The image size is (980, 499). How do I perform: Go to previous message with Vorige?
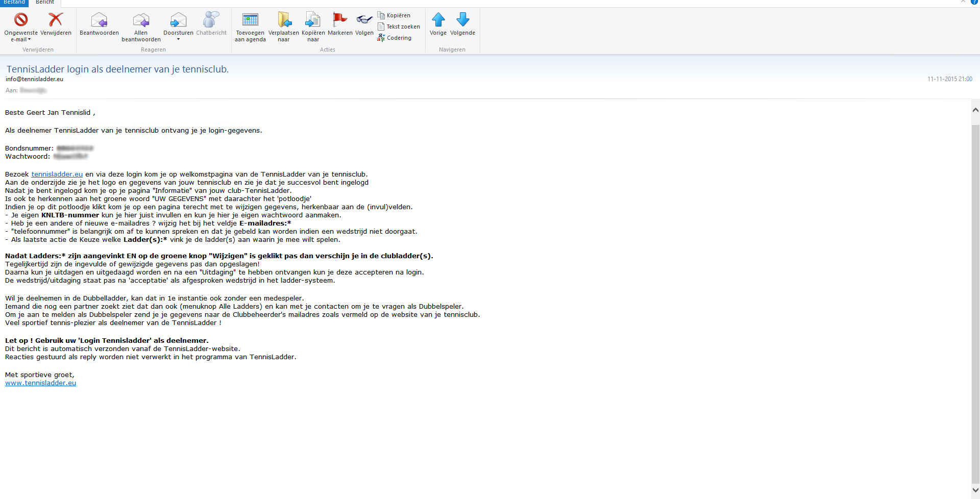coord(438,24)
